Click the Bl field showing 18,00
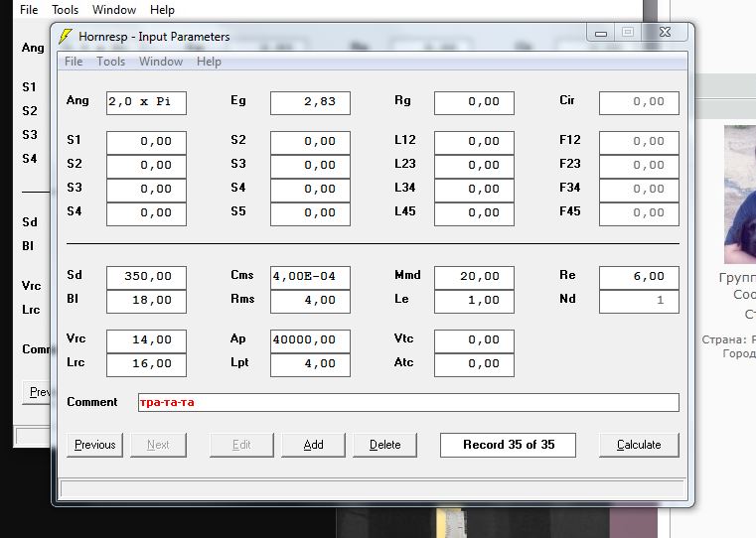Screen dimensions: 756x538 point(147,302)
